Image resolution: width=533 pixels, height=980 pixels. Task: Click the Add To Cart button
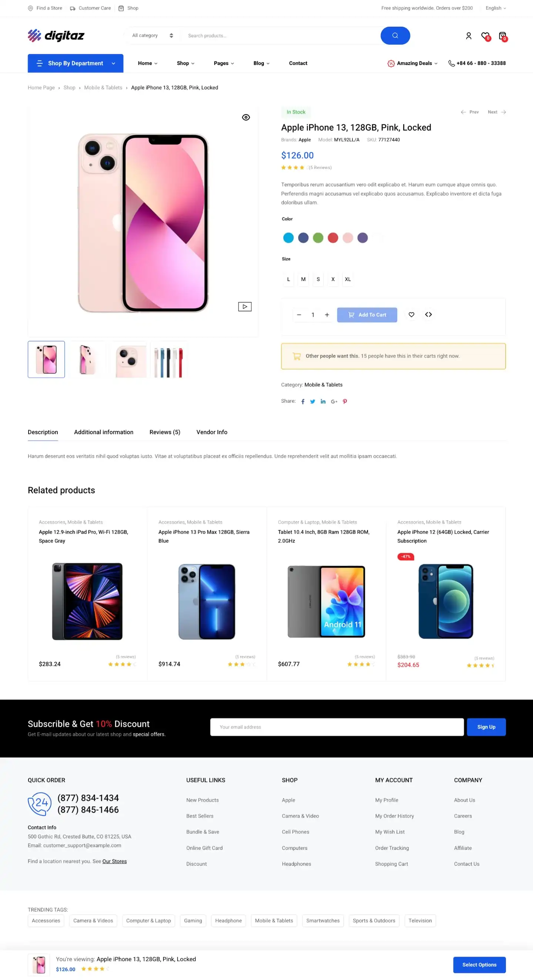click(x=367, y=315)
